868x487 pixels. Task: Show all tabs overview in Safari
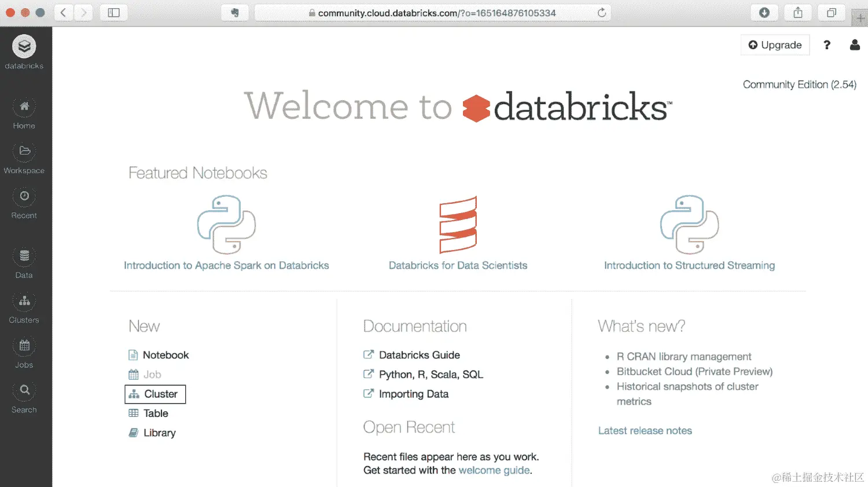(x=832, y=13)
